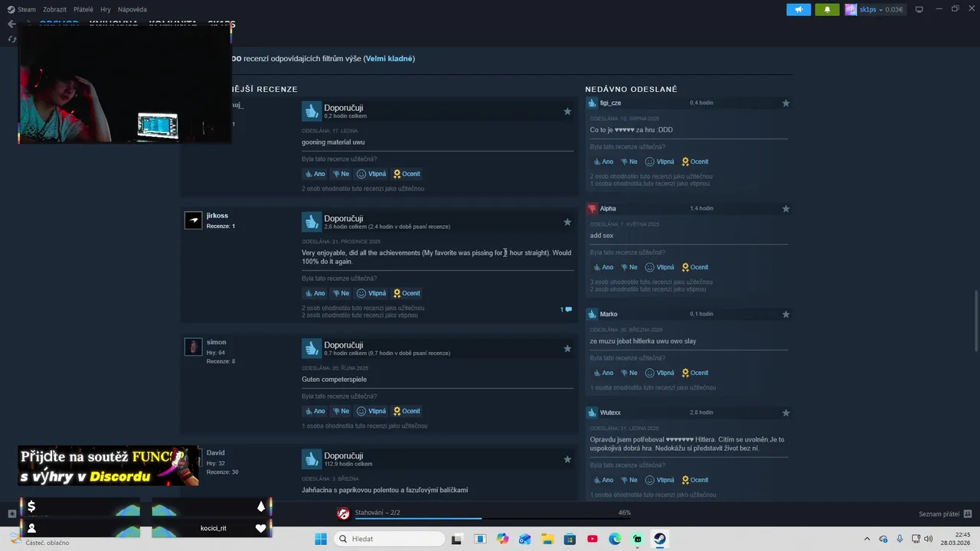Viewport: 980px width, 551px height.
Task: Favorite the gooning material uwu review star
Action: pyautogui.click(x=567, y=111)
